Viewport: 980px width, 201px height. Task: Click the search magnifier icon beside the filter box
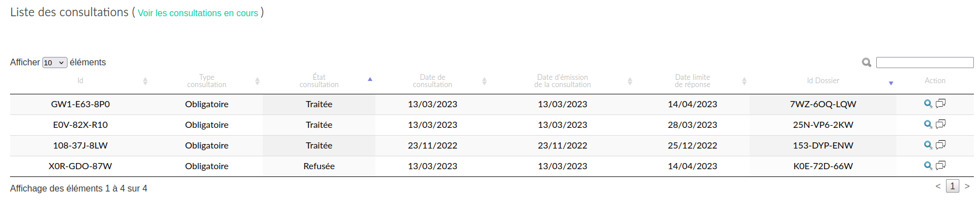coord(867,63)
